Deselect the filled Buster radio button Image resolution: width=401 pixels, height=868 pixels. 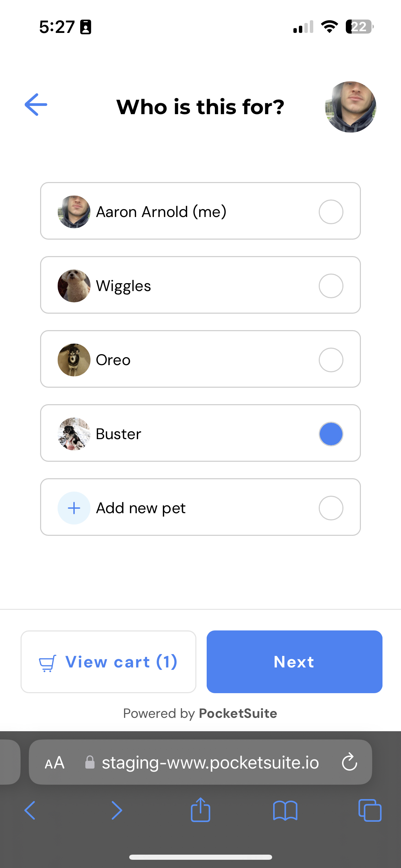331,434
